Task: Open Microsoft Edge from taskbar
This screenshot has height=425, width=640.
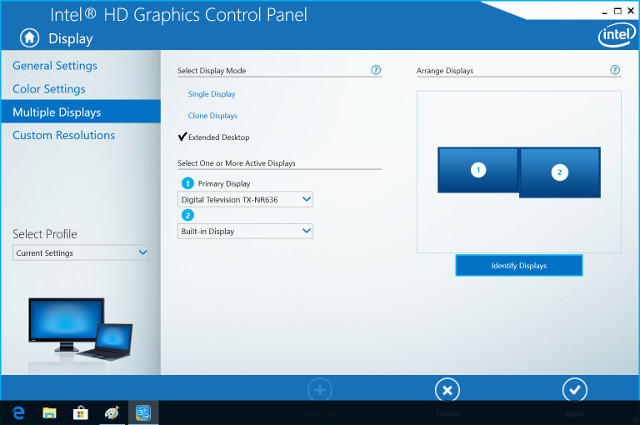Action: (x=18, y=413)
